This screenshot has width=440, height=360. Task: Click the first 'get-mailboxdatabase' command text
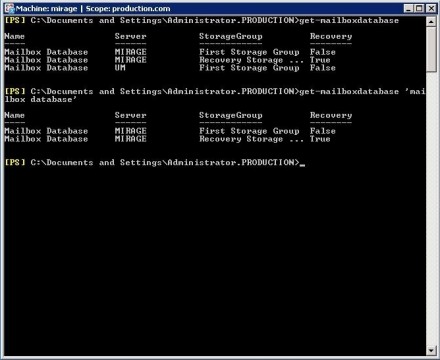coord(349,21)
